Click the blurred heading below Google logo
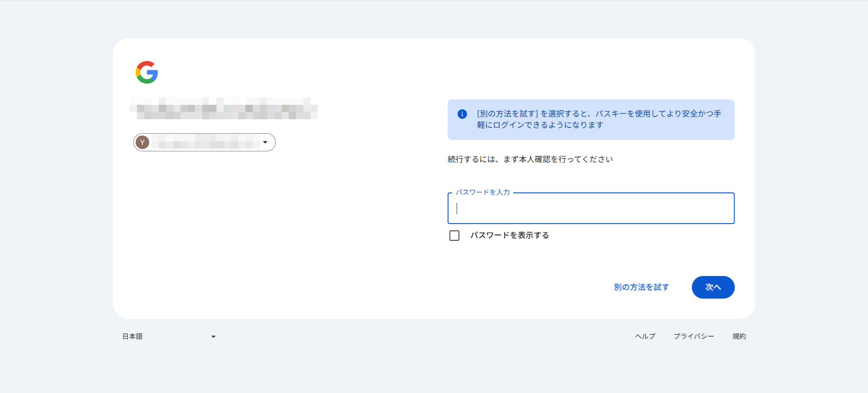 point(224,108)
